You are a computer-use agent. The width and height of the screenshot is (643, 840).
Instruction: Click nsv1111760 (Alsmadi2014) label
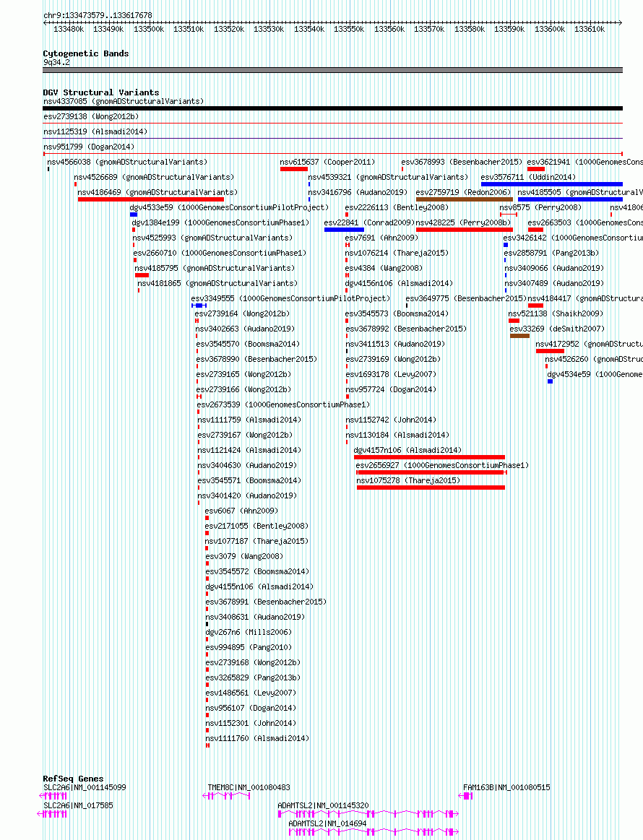tap(257, 738)
